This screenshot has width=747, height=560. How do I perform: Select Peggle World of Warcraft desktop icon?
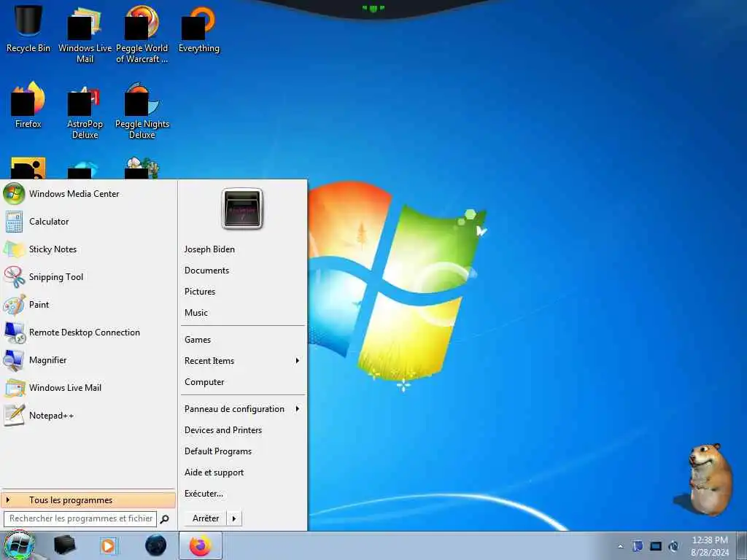(142, 35)
